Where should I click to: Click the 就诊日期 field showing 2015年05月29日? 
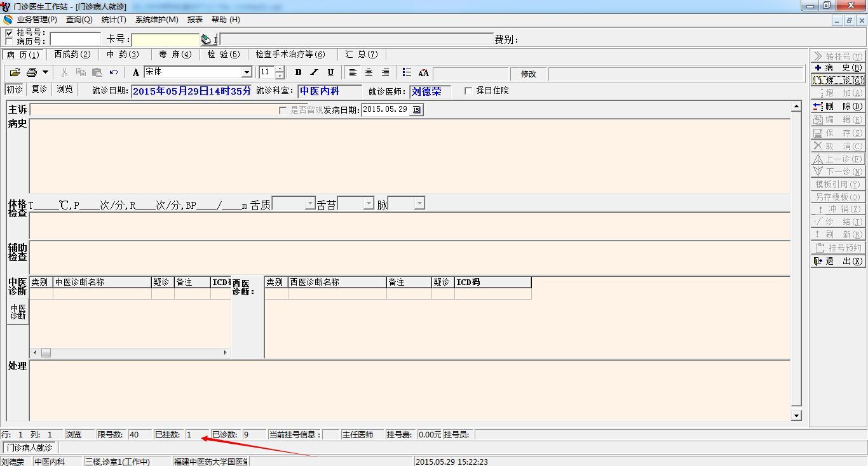pyautogui.click(x=192, y=91)
